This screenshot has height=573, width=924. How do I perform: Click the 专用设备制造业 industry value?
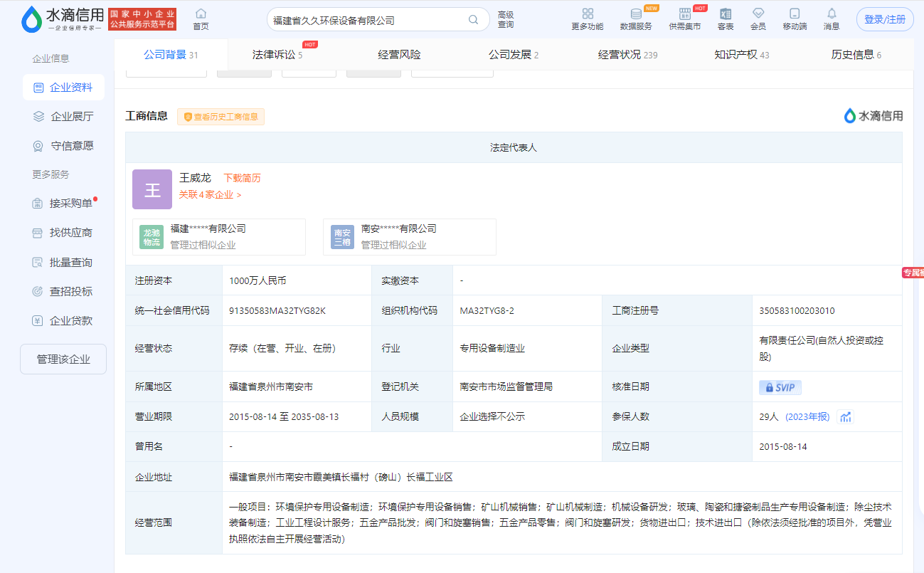click(x=492, y=349)
